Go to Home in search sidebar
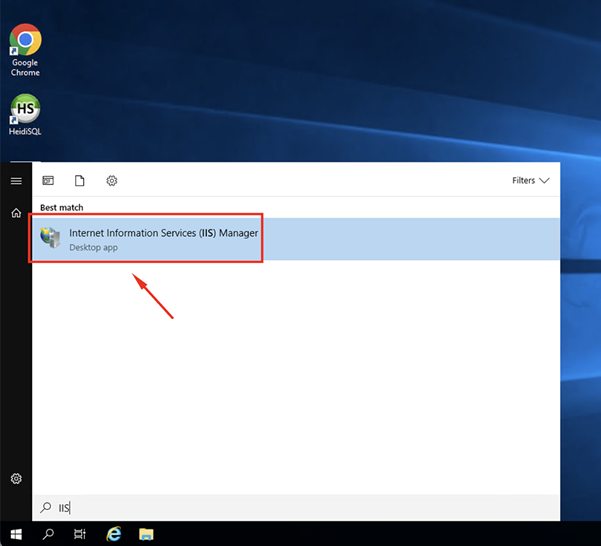The image size is (601, 546). tap(16, 213)
